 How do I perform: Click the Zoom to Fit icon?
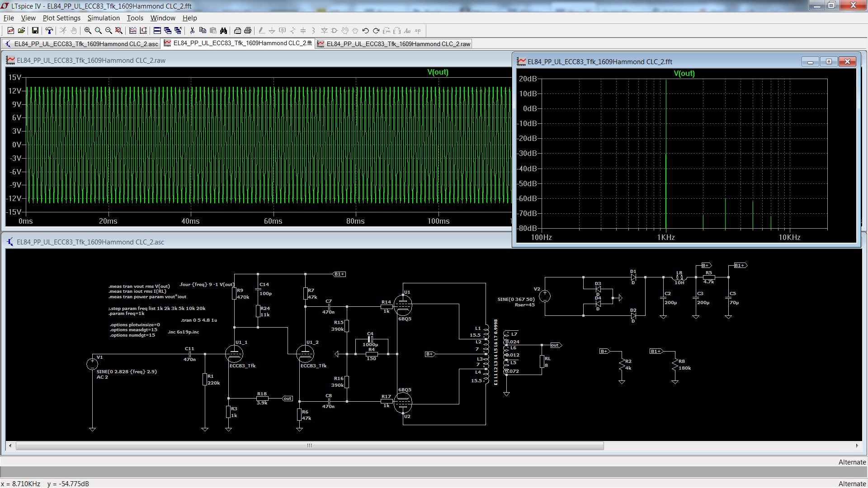(119, 31)
